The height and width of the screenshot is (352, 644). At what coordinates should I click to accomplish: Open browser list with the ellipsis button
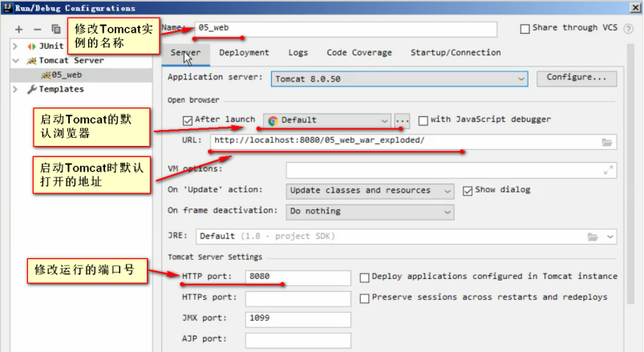tap(402, 120)
